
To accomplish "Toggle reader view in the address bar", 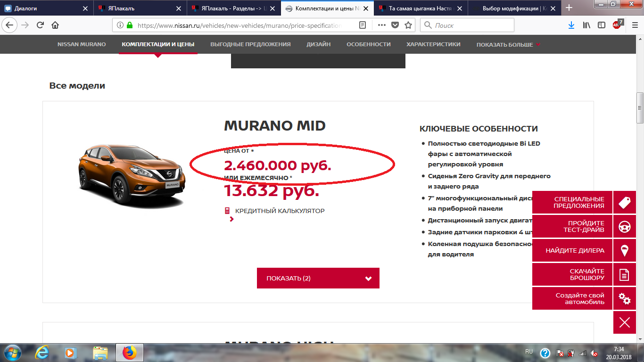I will (x=363, y=25).
